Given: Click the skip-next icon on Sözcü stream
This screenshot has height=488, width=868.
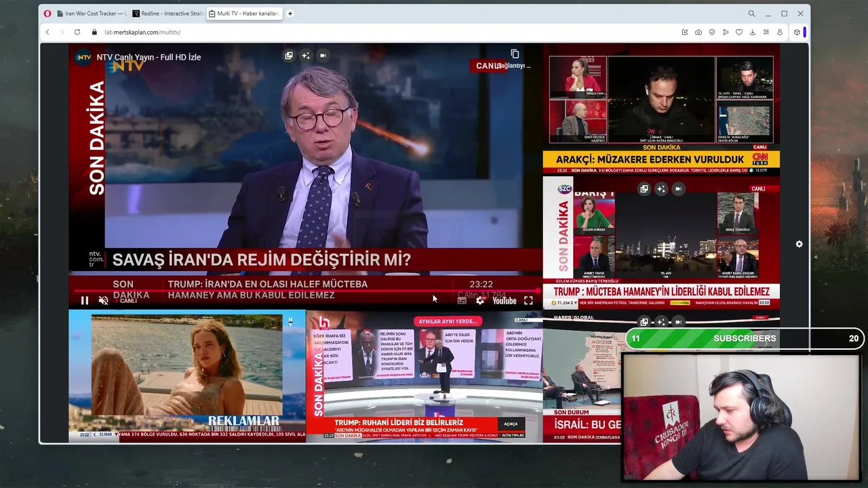Looking at the screenshot, I should click(678, 189).
